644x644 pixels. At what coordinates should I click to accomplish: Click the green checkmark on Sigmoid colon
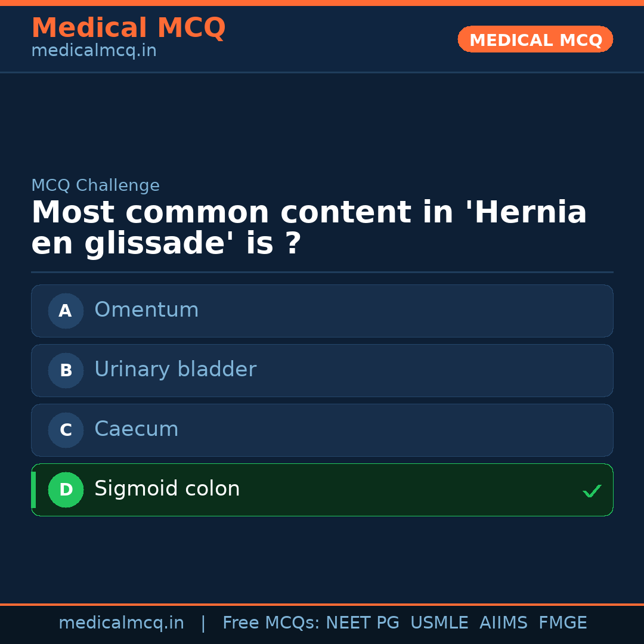click(592, 491)
